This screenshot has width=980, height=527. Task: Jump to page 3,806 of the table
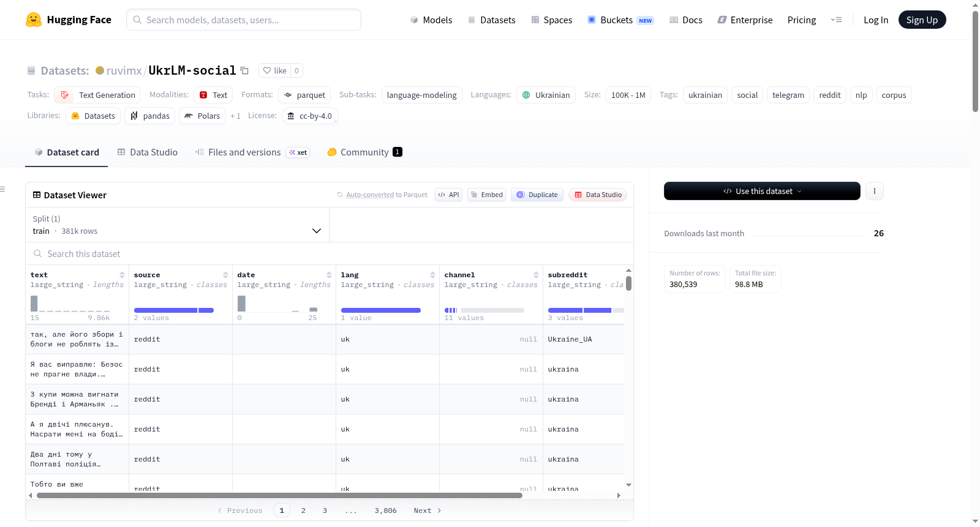(385, 510)
